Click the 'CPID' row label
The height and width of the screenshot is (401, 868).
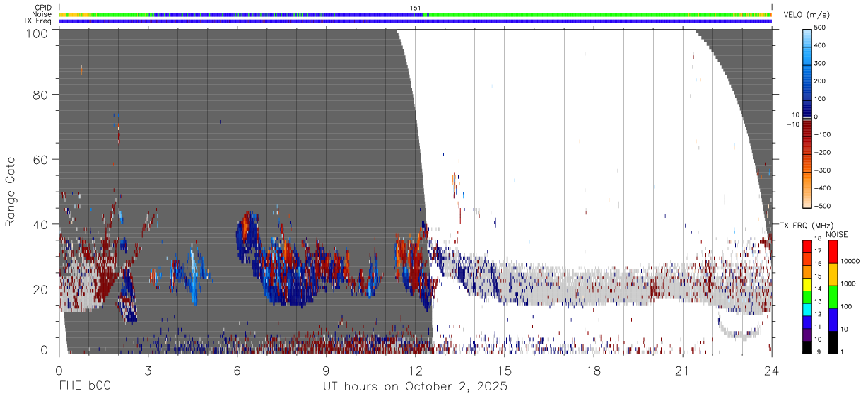coord(42,8)
